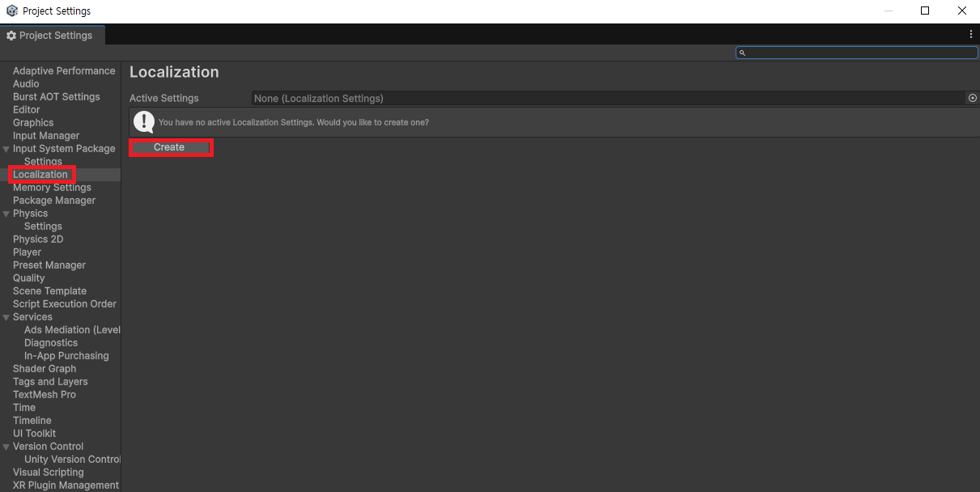Click the search magnifier icon
This screenshot has width=980, height=492.
(742, 53)
